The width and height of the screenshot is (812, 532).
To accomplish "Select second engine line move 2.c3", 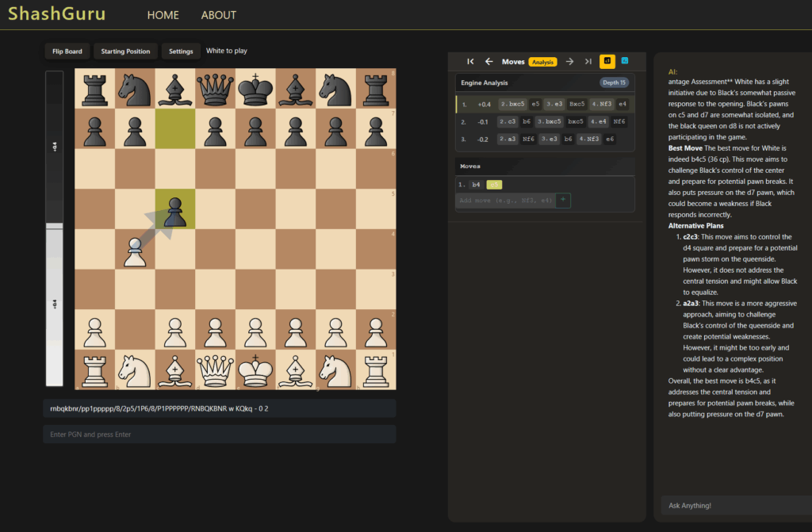I will [x=508, y=121].
